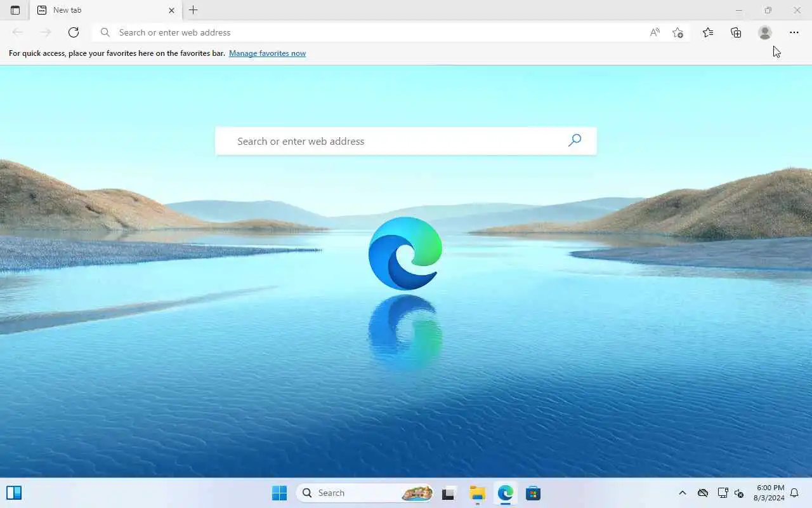Open the clock showing 6:00 PM
The width and height of the screenshot is (812, 508).
click(x=769, y=493)
